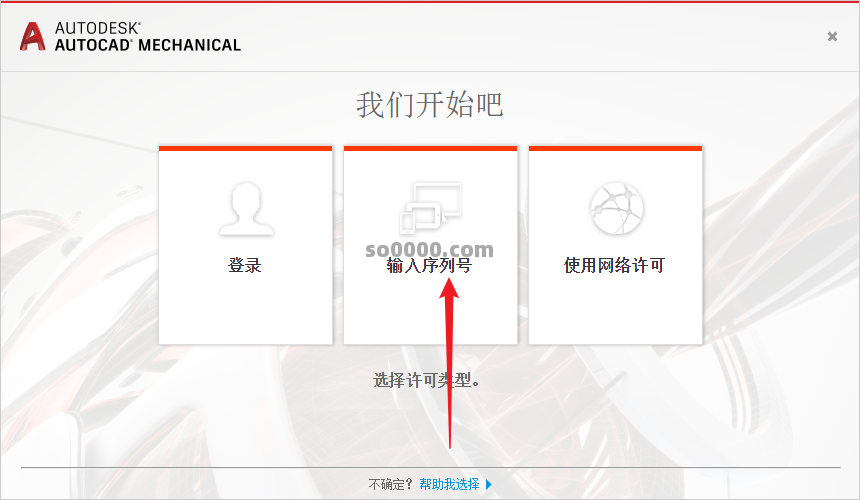860x500 pixels.
Task: Choose the 输入序列号 label
Action: coord(429,265)
